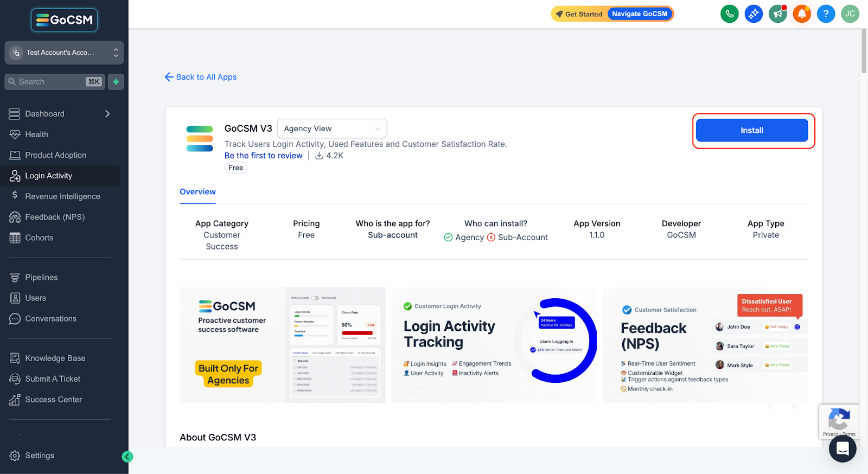Click the lightning bolt quick action icon
This screenshot has height=474, width=868.
116,82
